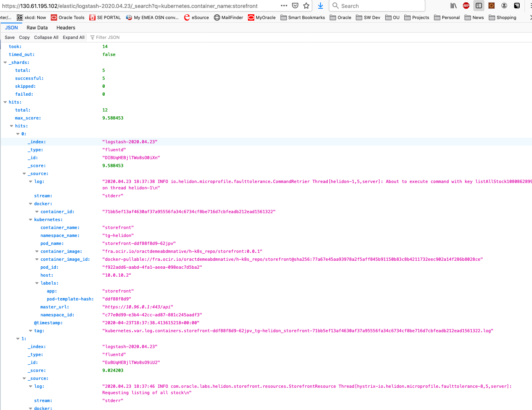Viewport: 532px width, 410px height.
Task: Click the rightmost dark toolbar extension icon
Action: [x=517, y=6]
